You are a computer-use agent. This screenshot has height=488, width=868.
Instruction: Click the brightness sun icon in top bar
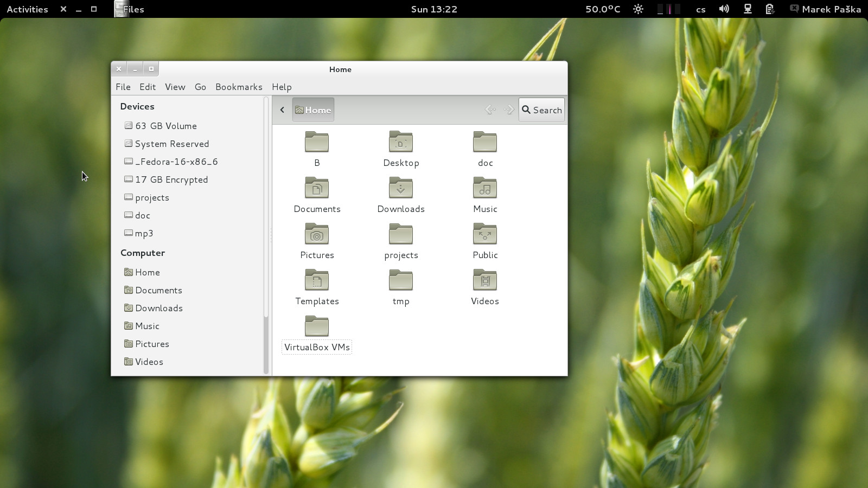pyautogui.click(x=639, y=9)
